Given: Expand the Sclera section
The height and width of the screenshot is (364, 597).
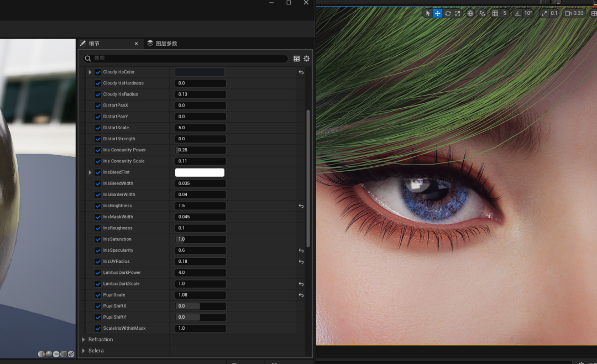Looking at the screenshot, I should [x=84, y=351].
